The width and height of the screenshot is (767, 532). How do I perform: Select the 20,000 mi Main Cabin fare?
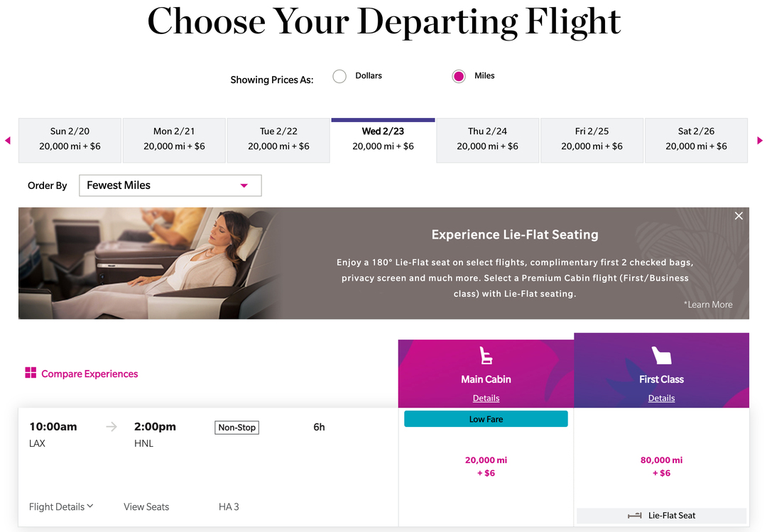coord(486,466)
